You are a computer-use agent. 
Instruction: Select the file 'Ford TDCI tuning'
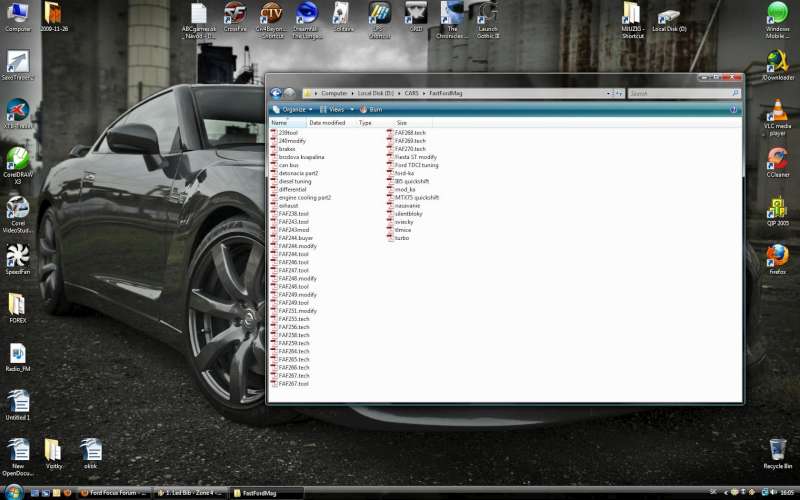(x=416, y=165)
